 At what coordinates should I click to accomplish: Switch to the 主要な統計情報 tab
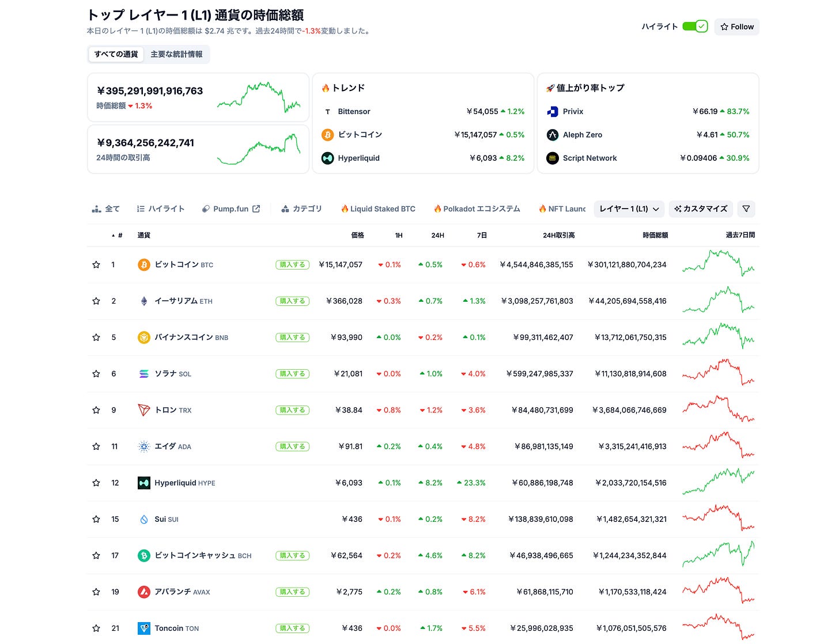coord(176,54)
